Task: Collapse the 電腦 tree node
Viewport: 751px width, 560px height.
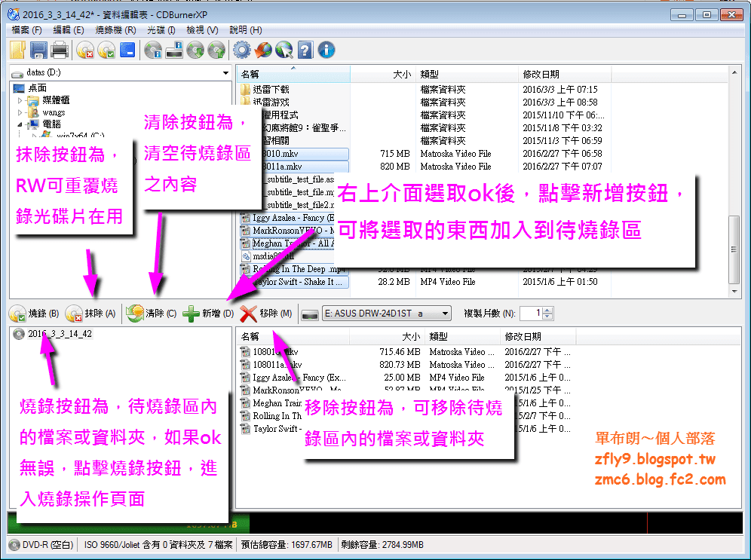Action: point(20,124)
